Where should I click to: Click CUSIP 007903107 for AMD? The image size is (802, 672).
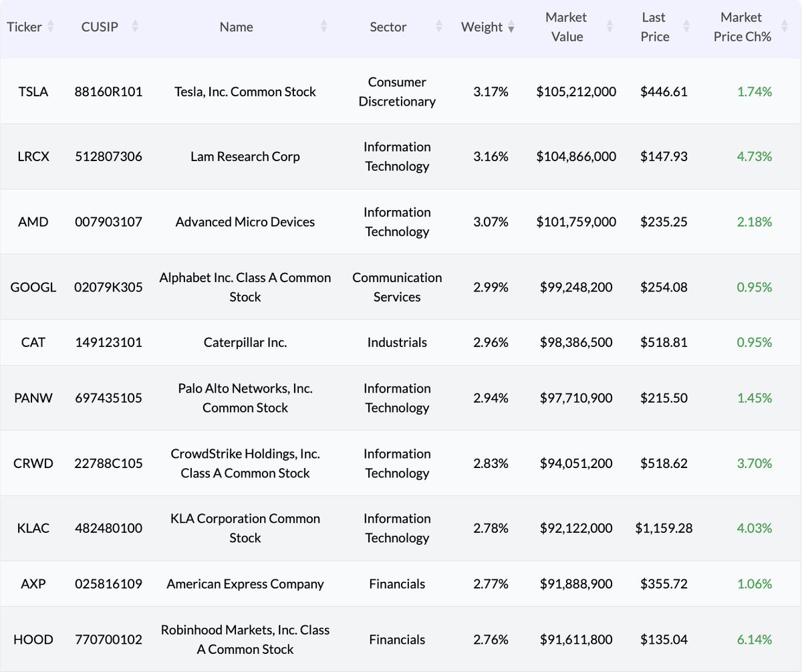pyautogui.click(x=108, y=222)
